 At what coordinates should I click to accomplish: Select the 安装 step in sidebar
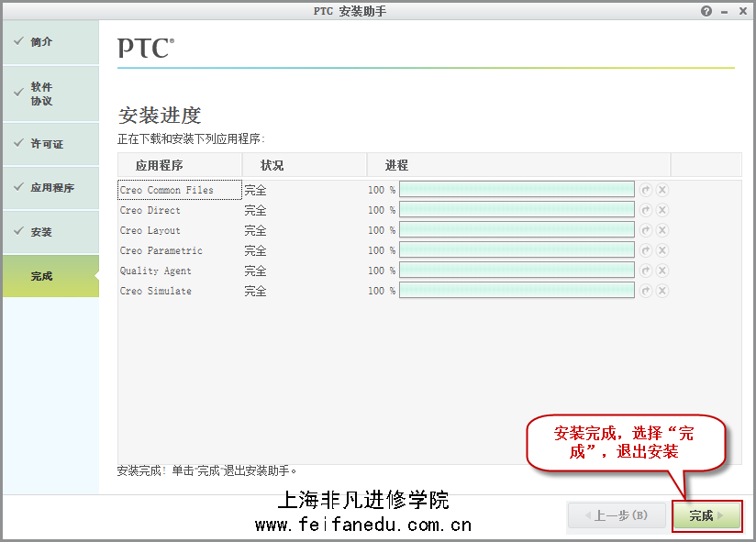coord(50,232)
